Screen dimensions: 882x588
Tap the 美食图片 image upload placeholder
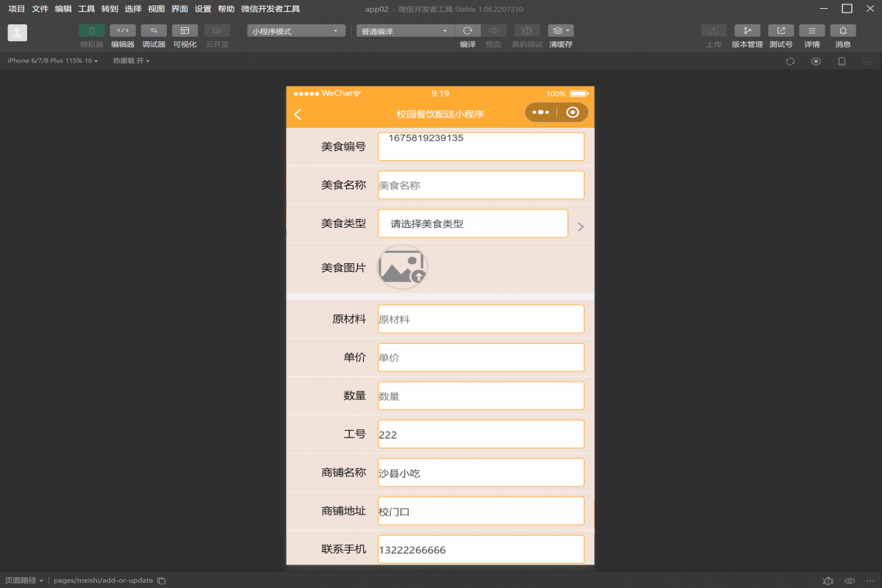point(402,266)
